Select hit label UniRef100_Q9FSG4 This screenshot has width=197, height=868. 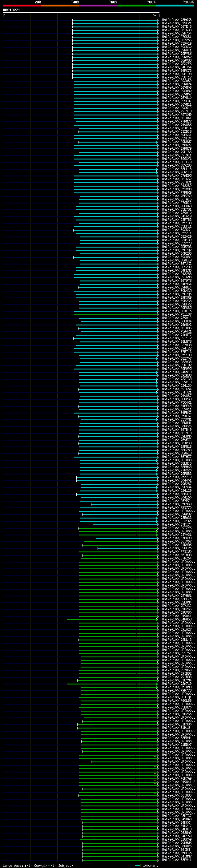(176, 487)
